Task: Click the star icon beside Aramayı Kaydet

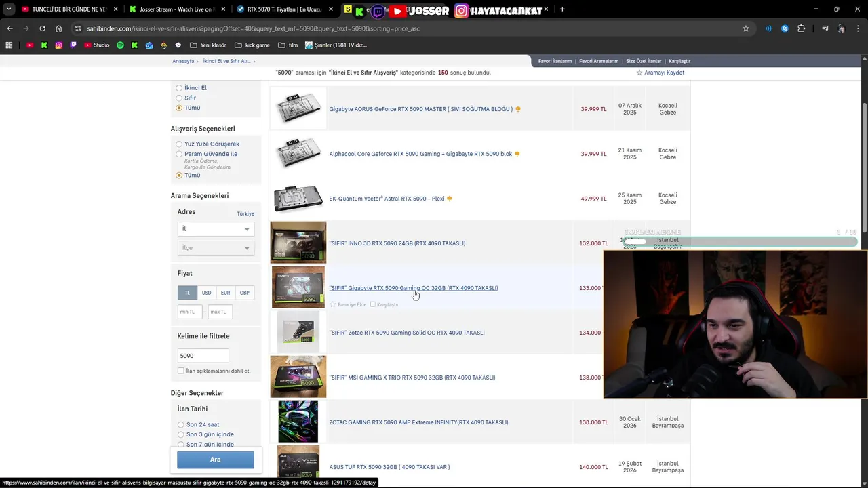Action: [x=639, y=73]
